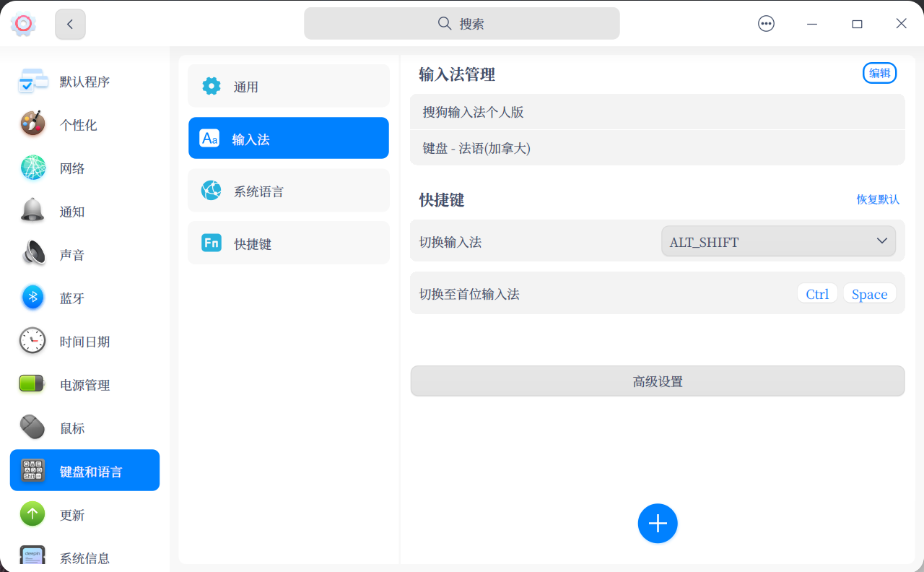Click the 编辑 button for input methods
924x572 pixels.
tap(879, 73)
